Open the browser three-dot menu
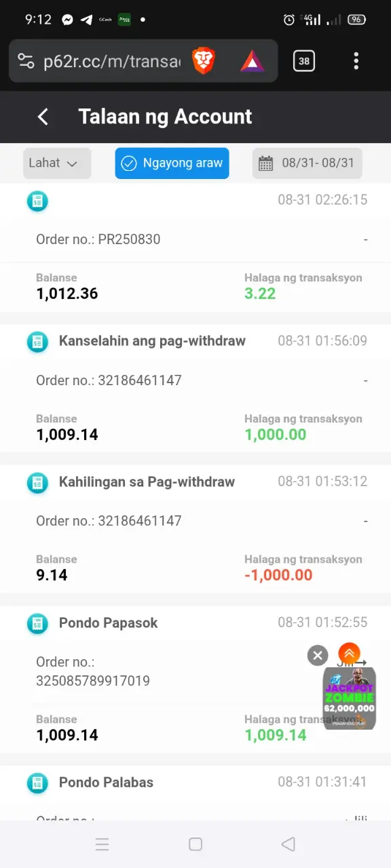Viewport: 391px width, 868px height. point(356,61)
